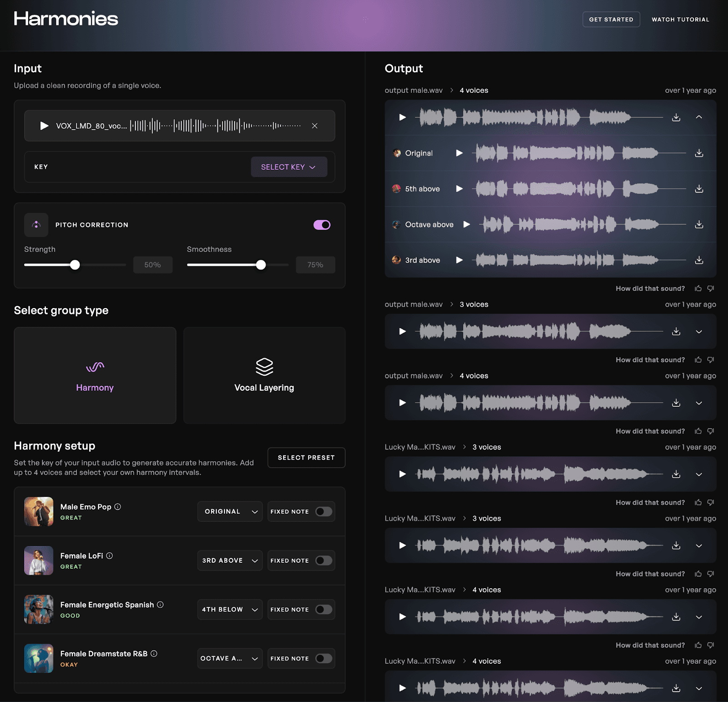Remove the uploaded VOX_LMD_80 input file
Image resolution: width=728 pixels, height=702 pixels.
tap(314, 126)
